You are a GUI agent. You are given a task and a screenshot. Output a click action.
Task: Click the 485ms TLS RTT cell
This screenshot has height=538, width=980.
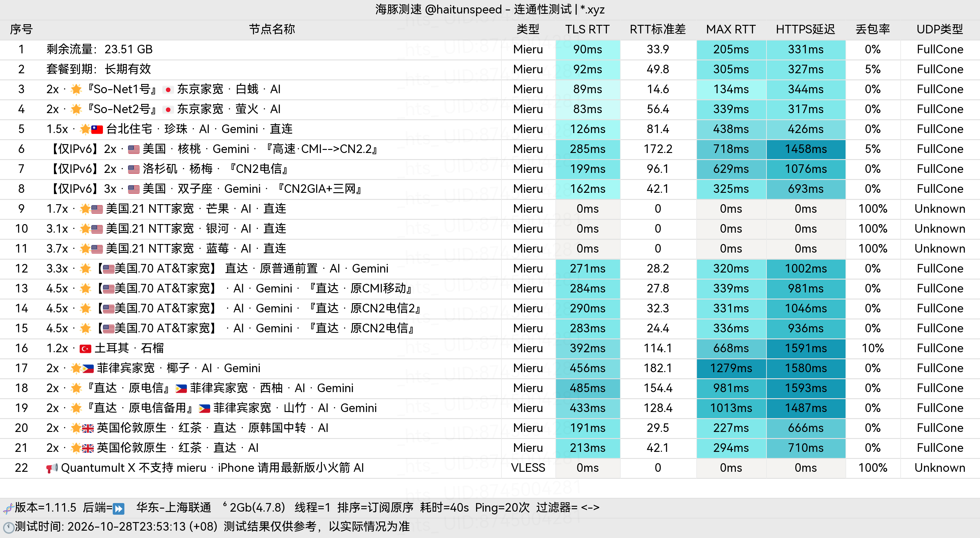click(587, 388)
